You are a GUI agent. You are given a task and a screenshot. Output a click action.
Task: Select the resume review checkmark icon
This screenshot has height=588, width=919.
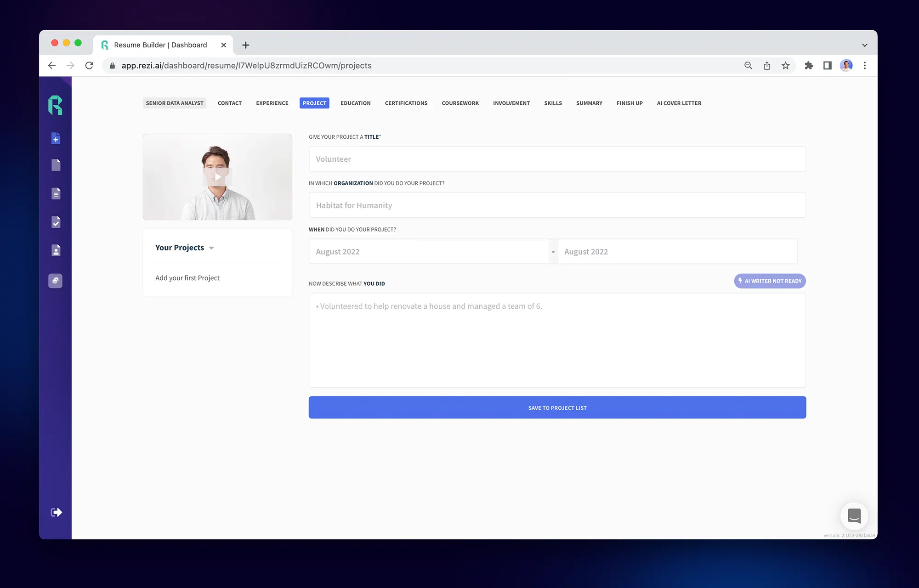tap(55, 222)
